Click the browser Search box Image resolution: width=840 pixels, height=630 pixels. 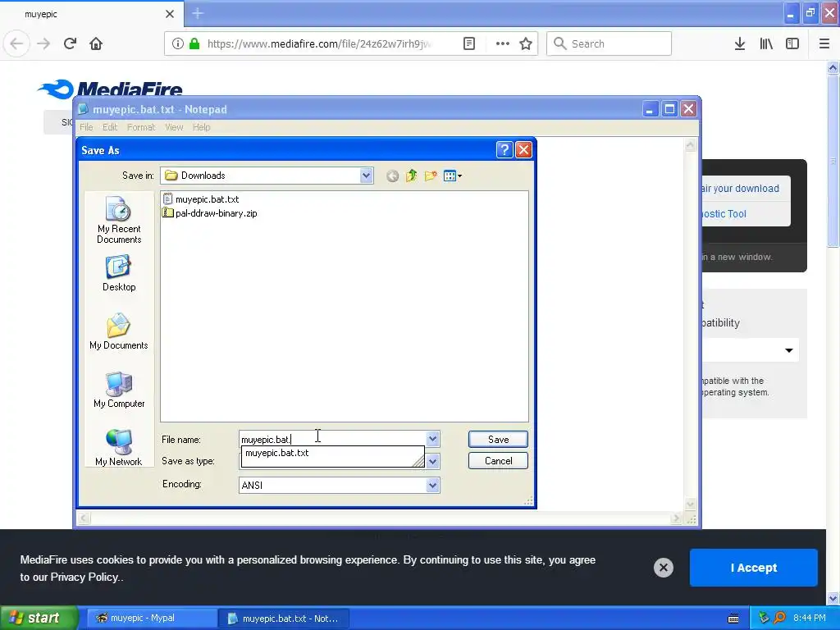click(609, 43)
